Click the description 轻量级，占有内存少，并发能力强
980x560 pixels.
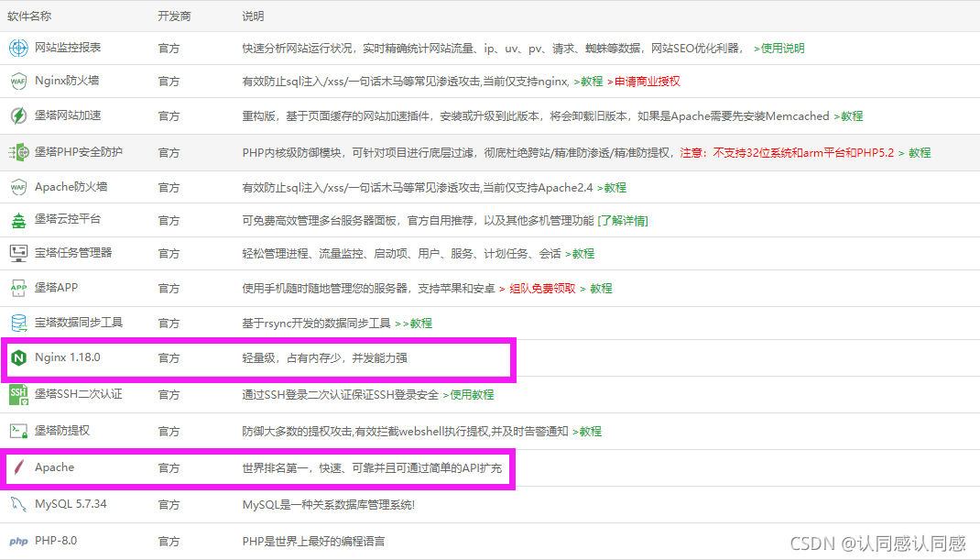[324, 358]
